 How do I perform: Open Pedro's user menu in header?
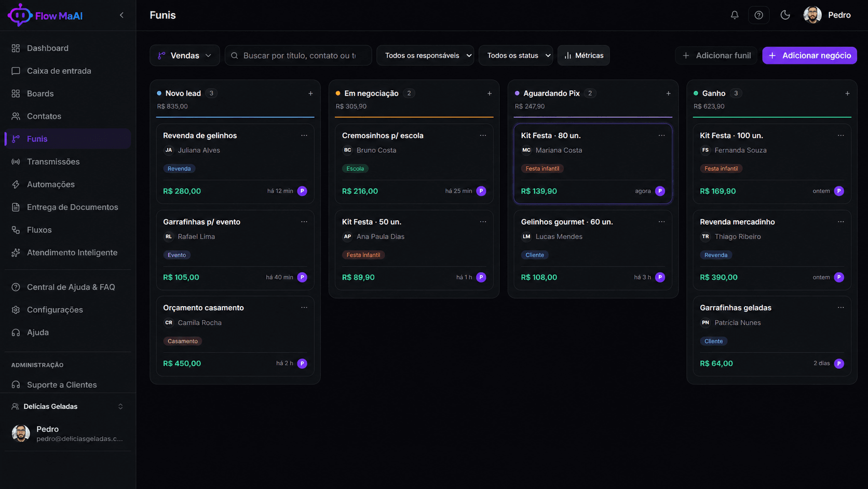pyautogui.click(x=828, y=15)
